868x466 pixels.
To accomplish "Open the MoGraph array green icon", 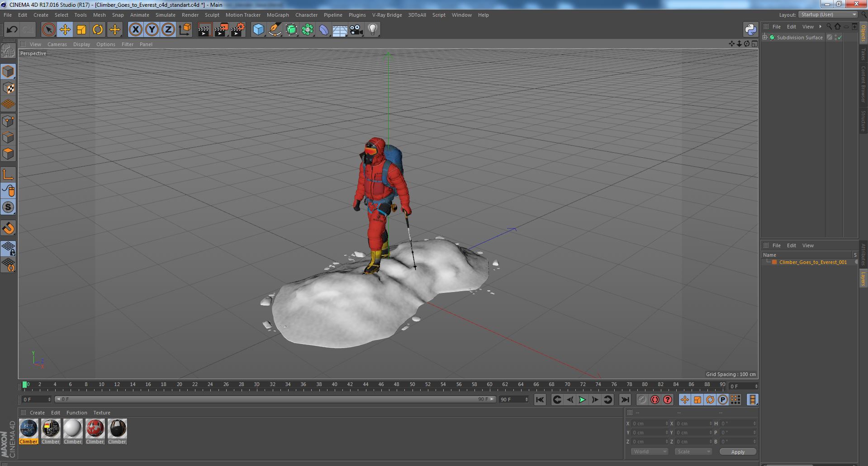I will [x=308, y=30].
